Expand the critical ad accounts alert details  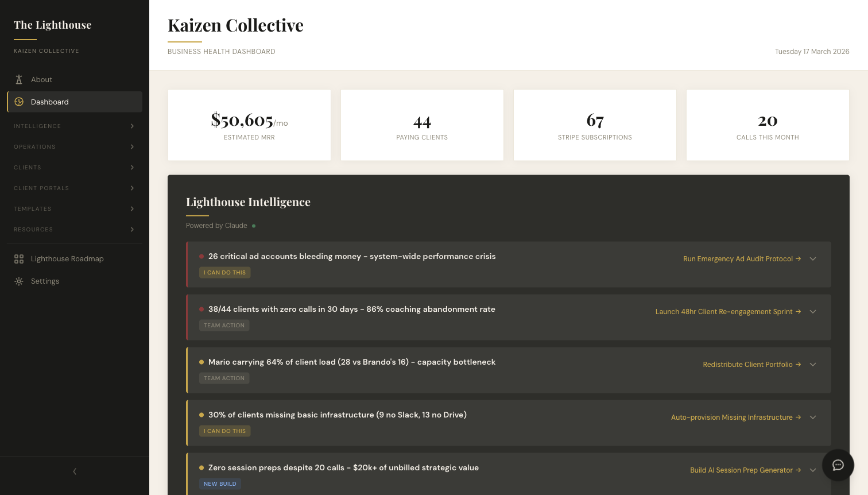[813, 259]
